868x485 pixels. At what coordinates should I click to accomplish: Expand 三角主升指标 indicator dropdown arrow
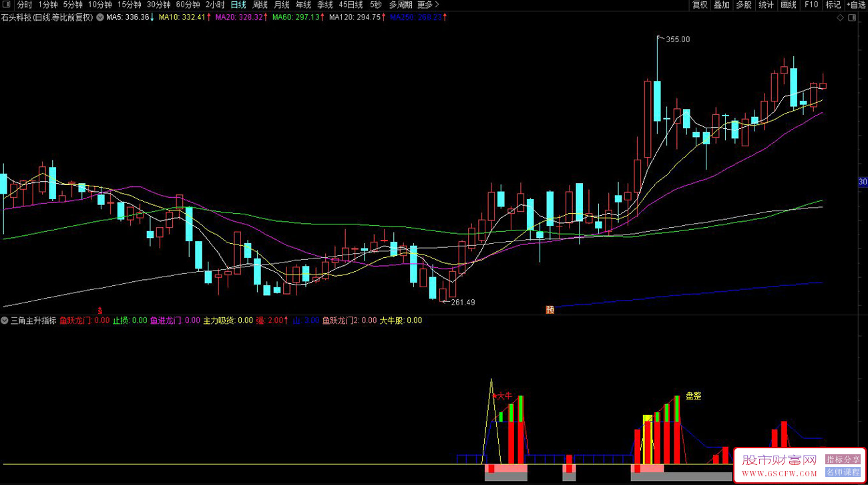5,321
